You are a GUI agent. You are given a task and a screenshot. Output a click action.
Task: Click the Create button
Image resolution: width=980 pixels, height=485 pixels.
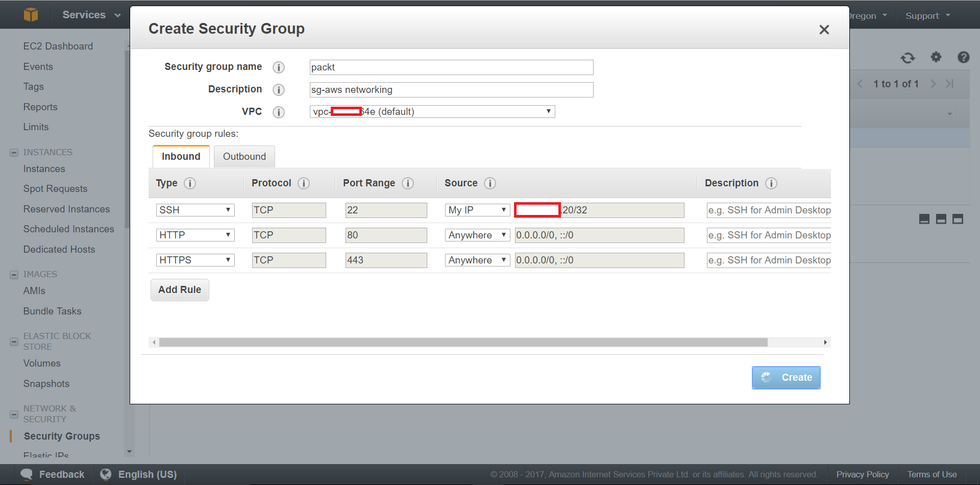(786, 377)
